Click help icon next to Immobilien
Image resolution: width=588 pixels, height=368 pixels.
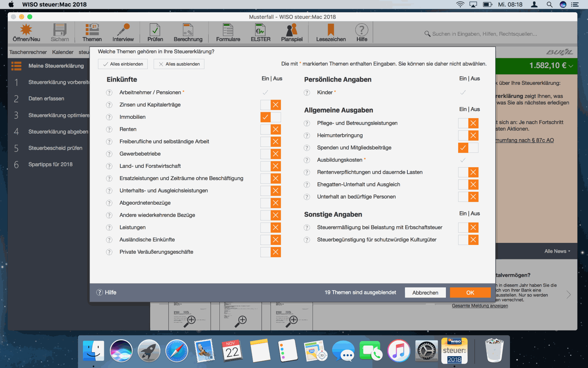(109, 117)
